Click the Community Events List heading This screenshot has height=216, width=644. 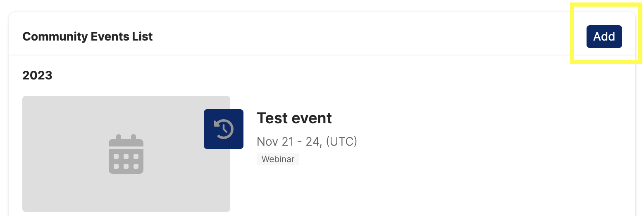(x=88, y=36)
